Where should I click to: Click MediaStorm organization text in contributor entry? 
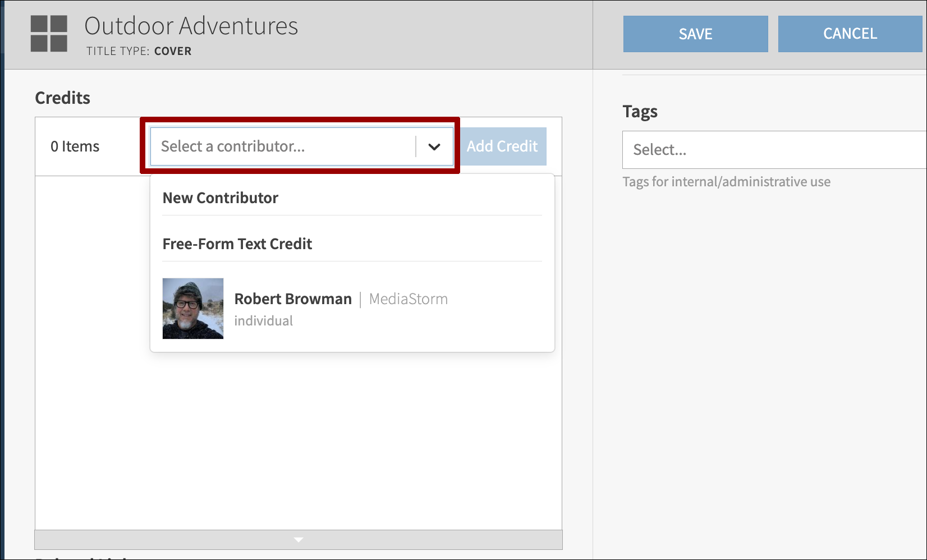point(409,299)
